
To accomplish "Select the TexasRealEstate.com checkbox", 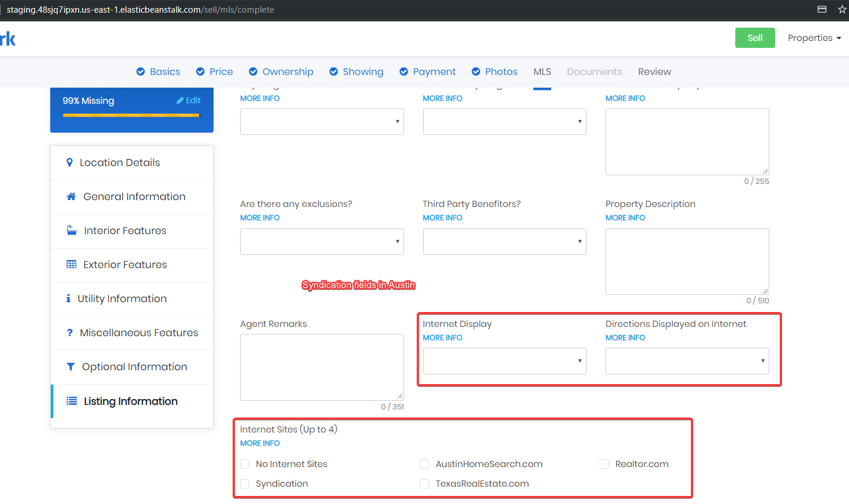I will pos(425,484).
